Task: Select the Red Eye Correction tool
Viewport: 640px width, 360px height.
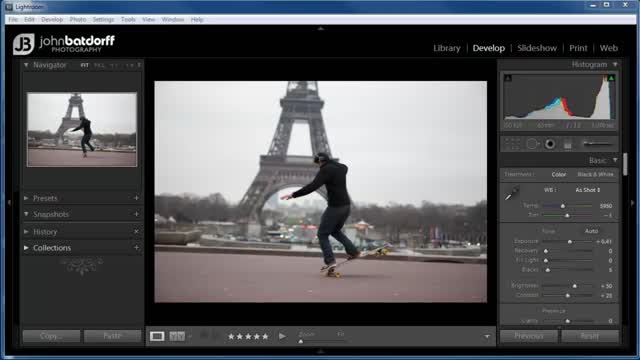Action: pyautogui.click(x=550, y=144)
